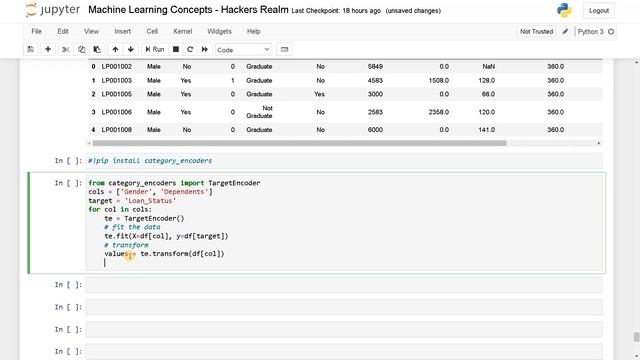640x360 pixels.
Task: Click the te.fit code line
Action: click(167, 236)
